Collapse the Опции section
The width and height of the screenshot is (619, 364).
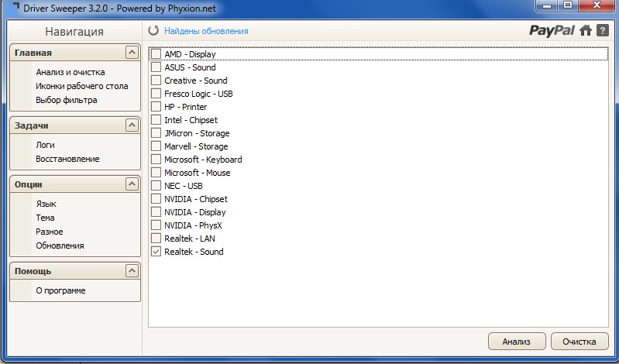coord(132,184)
